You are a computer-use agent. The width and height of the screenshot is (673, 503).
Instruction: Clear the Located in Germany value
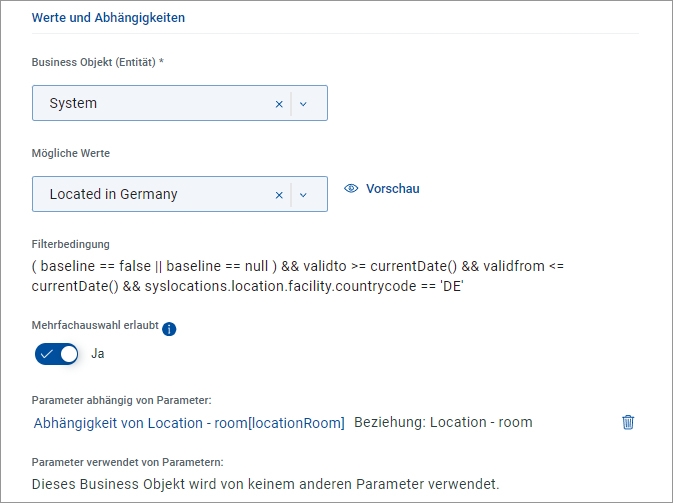pyautogui.click(x=279, y=194)
